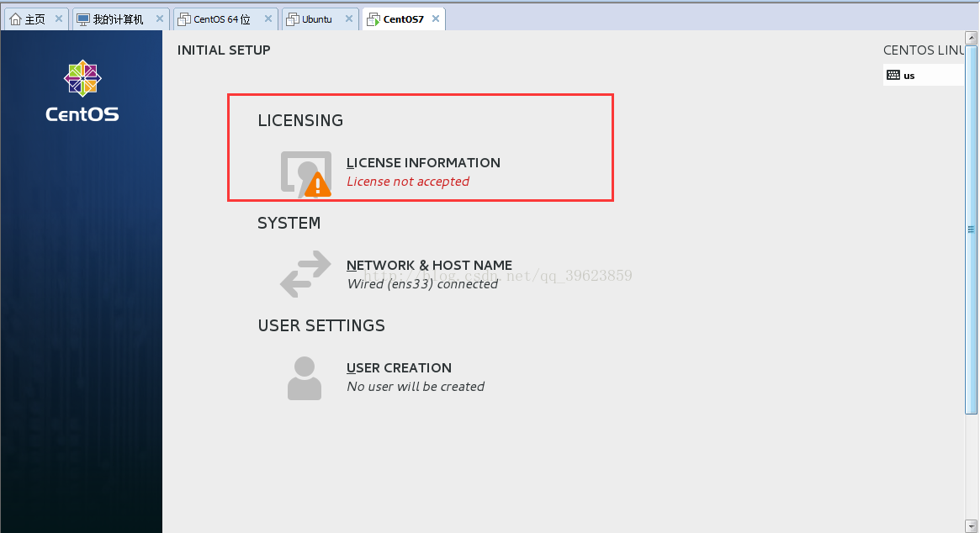Viewport: 980px width, 533px height.
Task: Click LICENSING section heading
Action: coord(300,120)
